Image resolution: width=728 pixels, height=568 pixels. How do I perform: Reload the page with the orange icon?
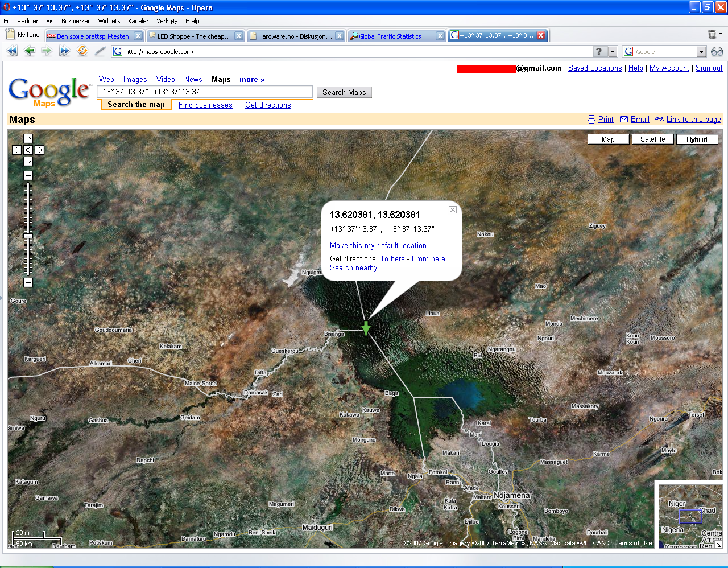point(82,51)
